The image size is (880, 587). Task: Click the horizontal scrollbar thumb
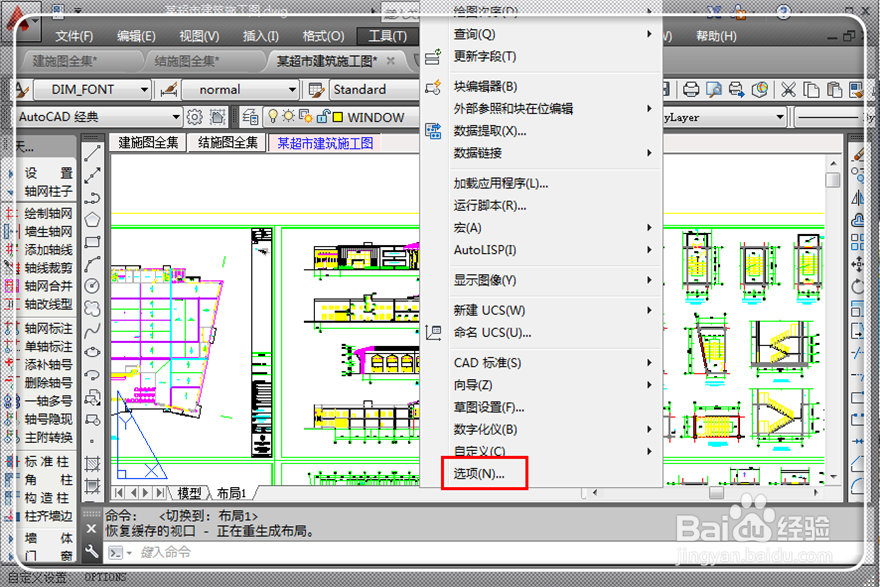716,493
